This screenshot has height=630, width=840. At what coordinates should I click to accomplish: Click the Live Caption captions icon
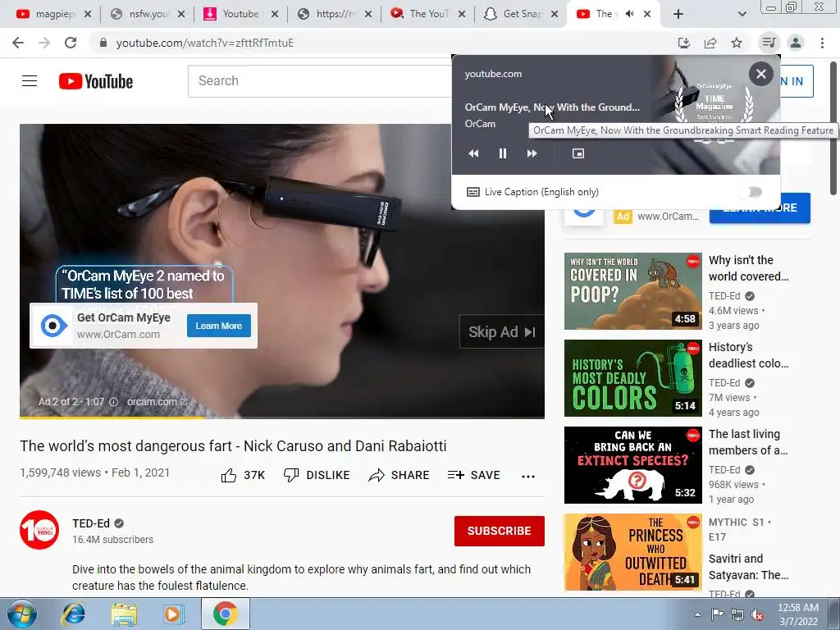[x=473, y=192]
